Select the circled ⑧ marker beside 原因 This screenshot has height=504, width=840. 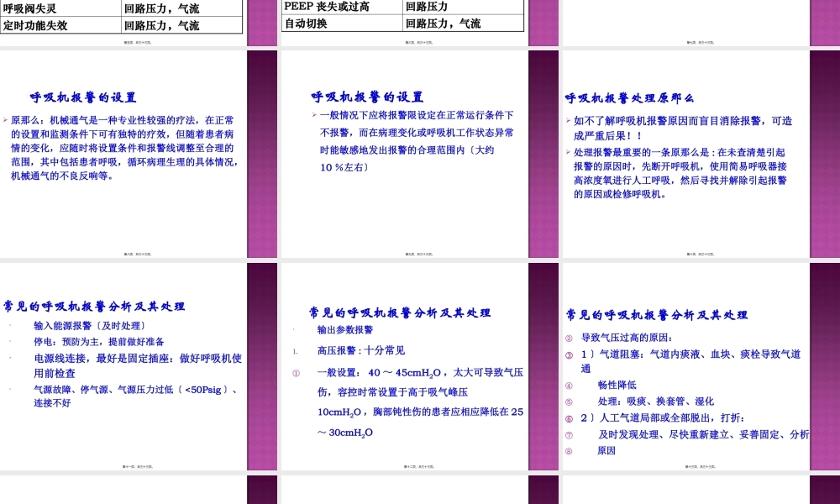[570, 450]
